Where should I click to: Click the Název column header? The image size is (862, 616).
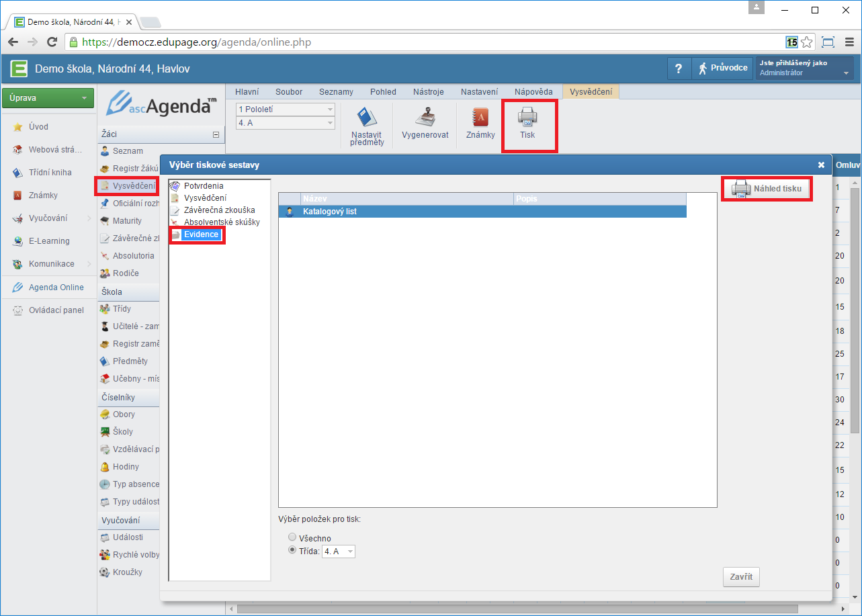tap(406, 199)
